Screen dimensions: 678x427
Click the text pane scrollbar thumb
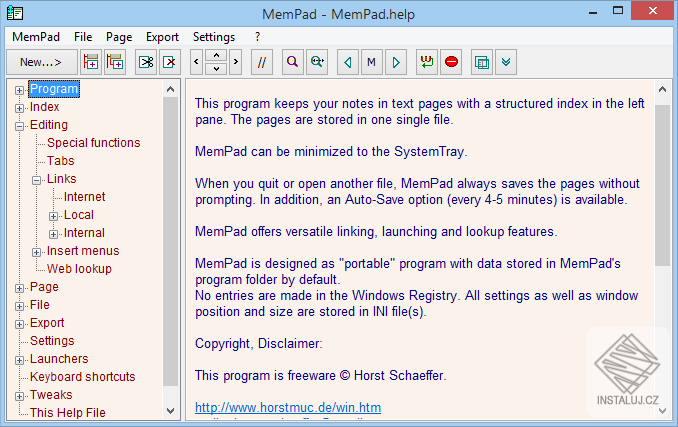(x=662, y=186)
